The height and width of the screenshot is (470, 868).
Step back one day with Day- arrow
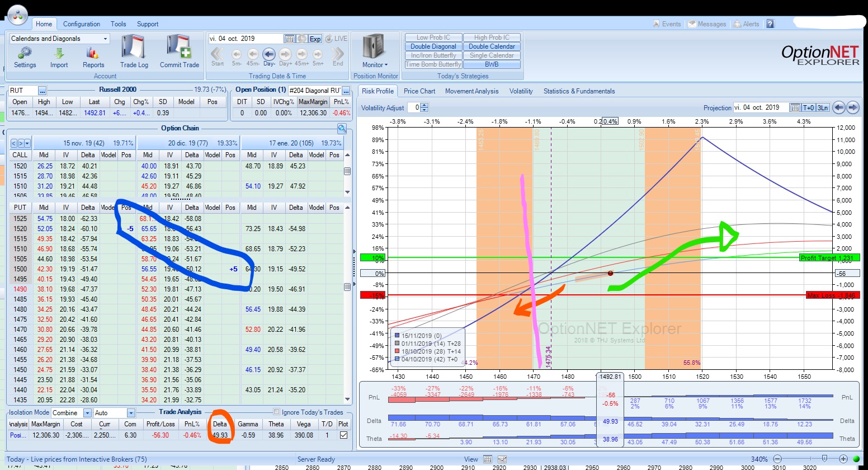tap(269, 54)
